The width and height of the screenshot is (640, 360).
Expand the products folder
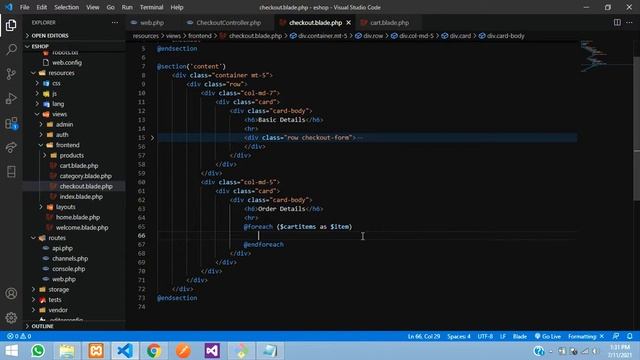coord(71,156)
